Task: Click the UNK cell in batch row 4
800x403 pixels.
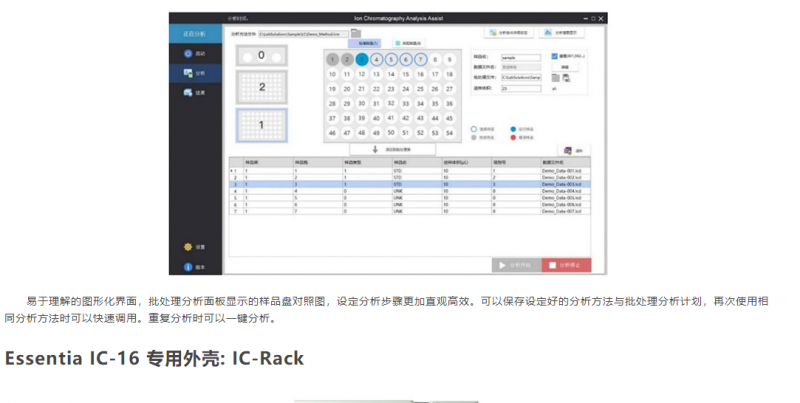Action: point(417,191)
